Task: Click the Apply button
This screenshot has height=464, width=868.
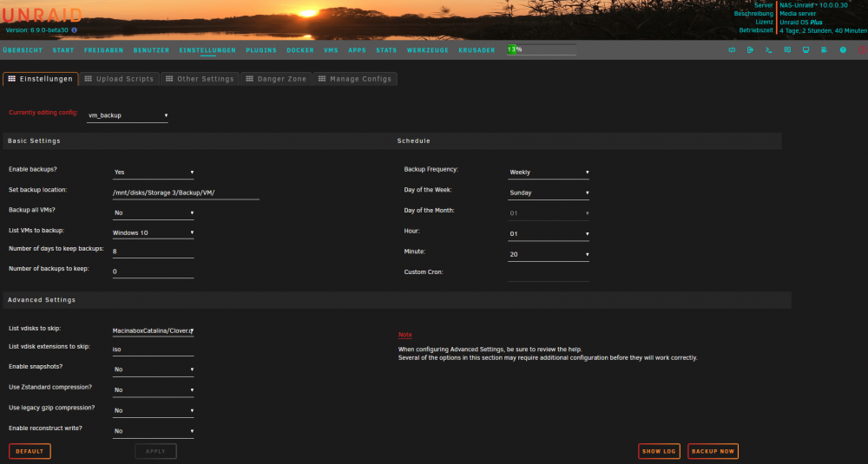Action: (x=155, y=451)
